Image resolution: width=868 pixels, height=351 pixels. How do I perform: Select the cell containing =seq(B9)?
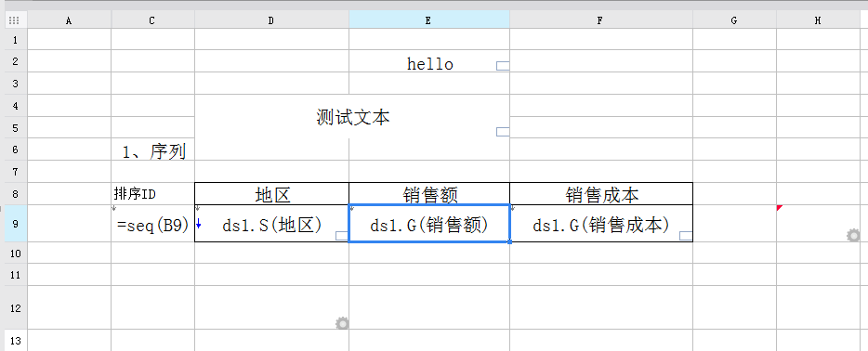[152, 223]
